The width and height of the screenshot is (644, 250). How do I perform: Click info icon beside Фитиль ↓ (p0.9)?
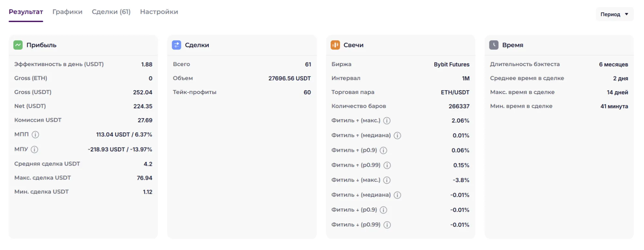(383, 210)
